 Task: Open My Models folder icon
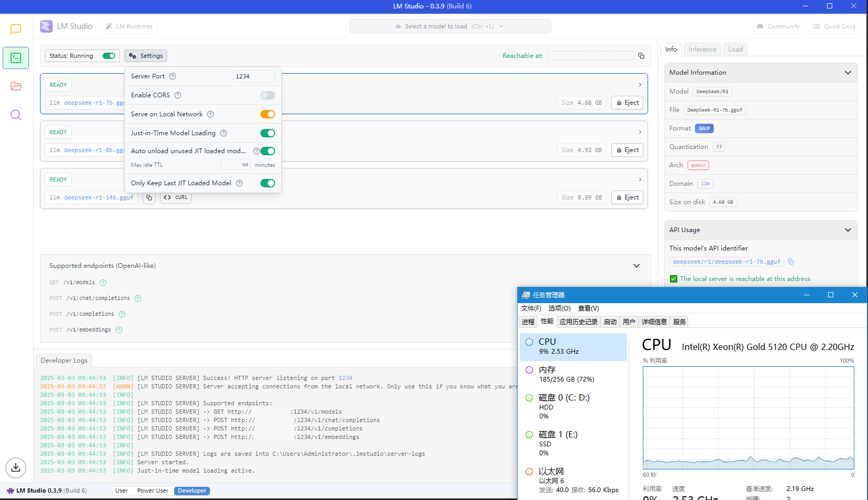[x=16, y=86]
